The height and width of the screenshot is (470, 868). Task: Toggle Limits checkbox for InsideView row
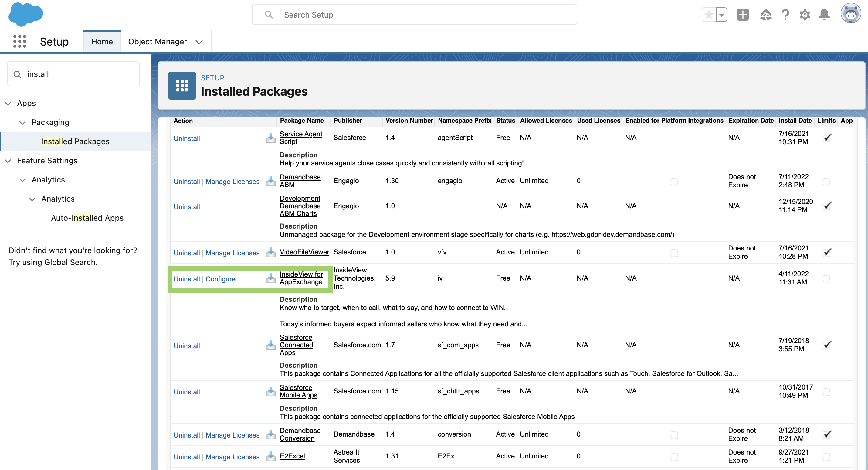(826, 278)
